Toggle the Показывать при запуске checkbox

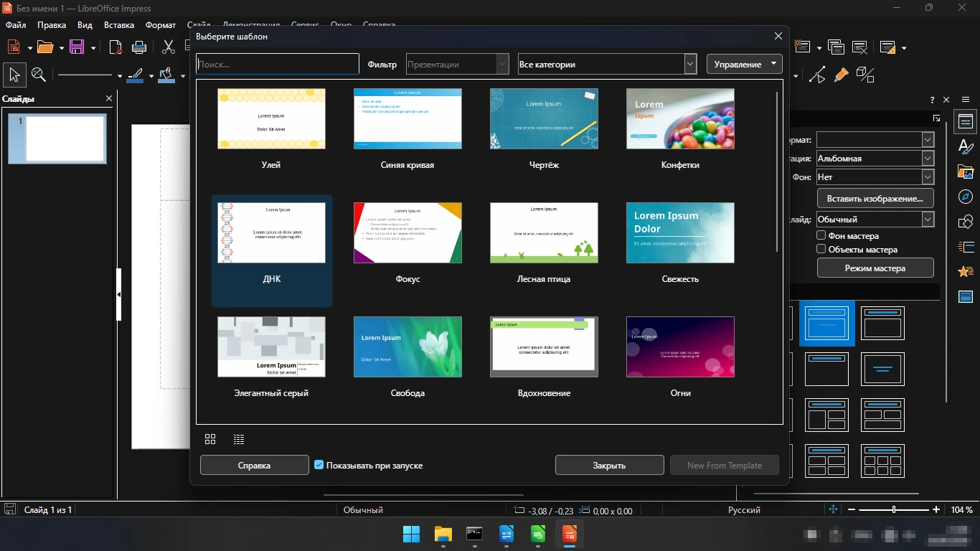pos(319,465)
